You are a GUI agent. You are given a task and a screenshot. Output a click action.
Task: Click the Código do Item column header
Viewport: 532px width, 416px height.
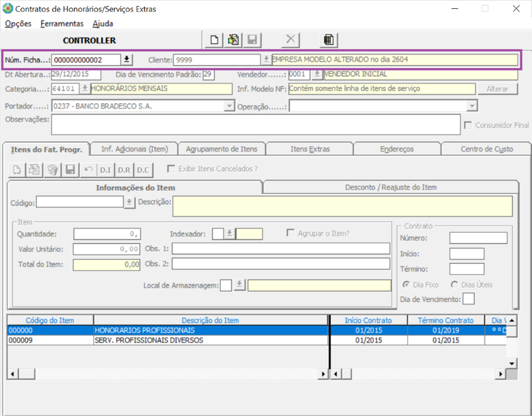[x=50, y=320]
